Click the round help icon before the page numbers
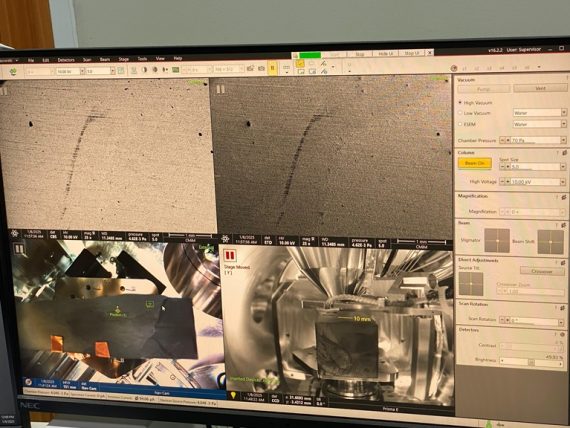Image resolution: width=570 pixels, height=428 pixels. (454, 68)
